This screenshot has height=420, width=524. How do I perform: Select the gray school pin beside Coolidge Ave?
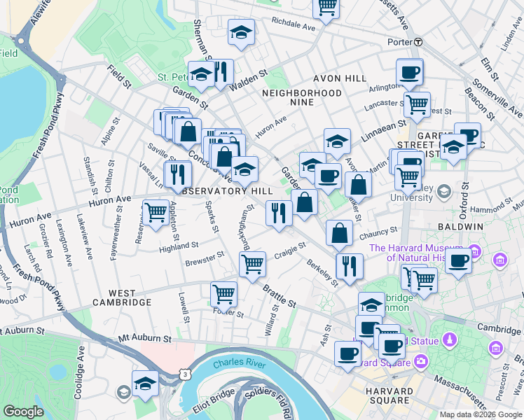click(x=123, y=393)
